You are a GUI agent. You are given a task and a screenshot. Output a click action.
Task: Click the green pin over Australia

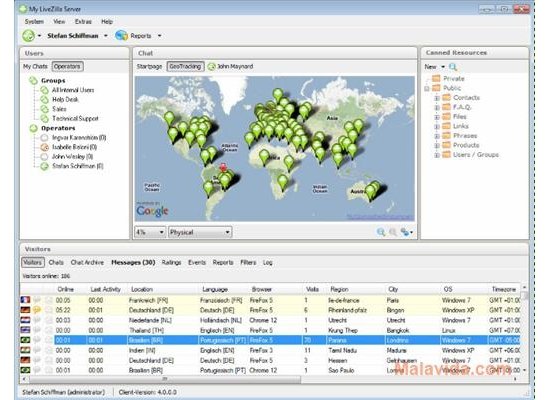click(370, 193)
